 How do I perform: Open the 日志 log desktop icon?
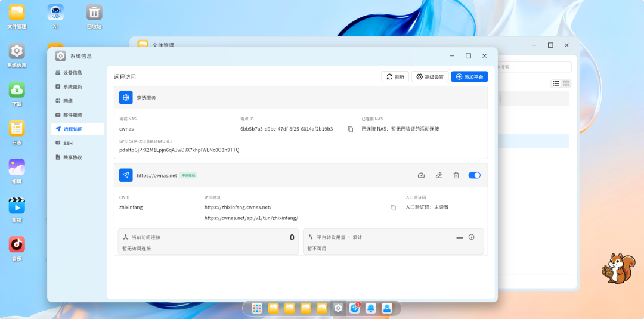point(17,133)
